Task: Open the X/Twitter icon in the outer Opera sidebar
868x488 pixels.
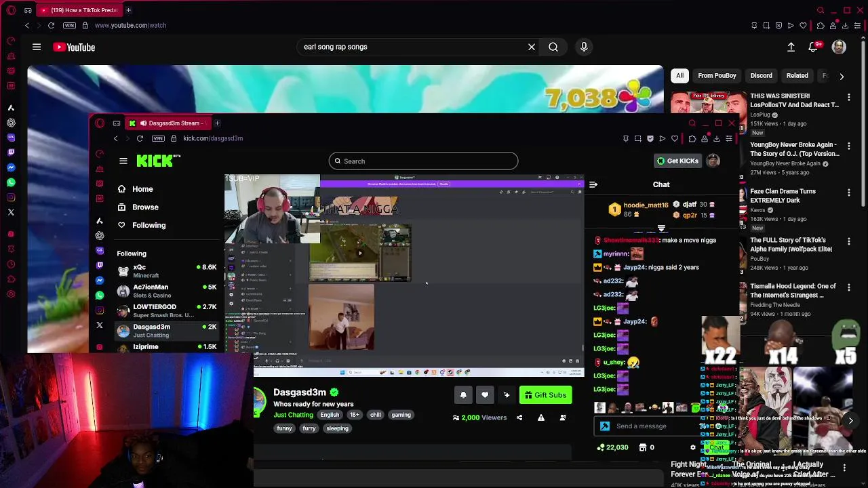Action: tap(11, 212)
